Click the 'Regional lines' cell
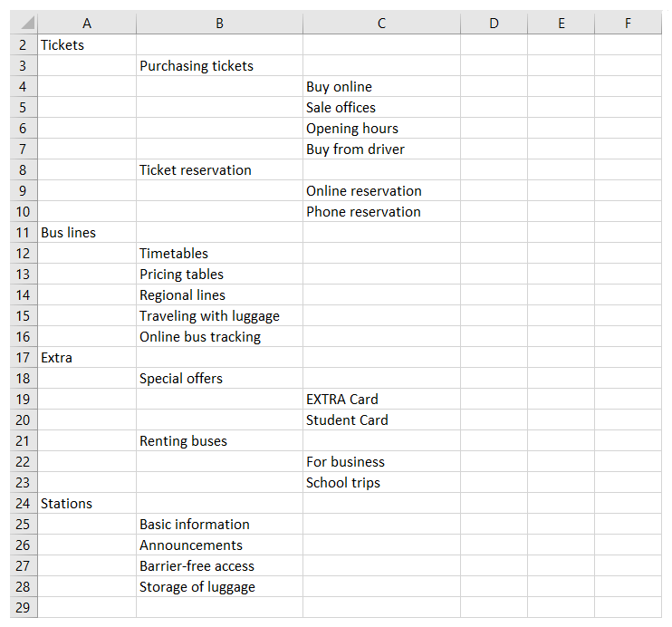Screen dimensions: 672x627 [x=219, y=295]
